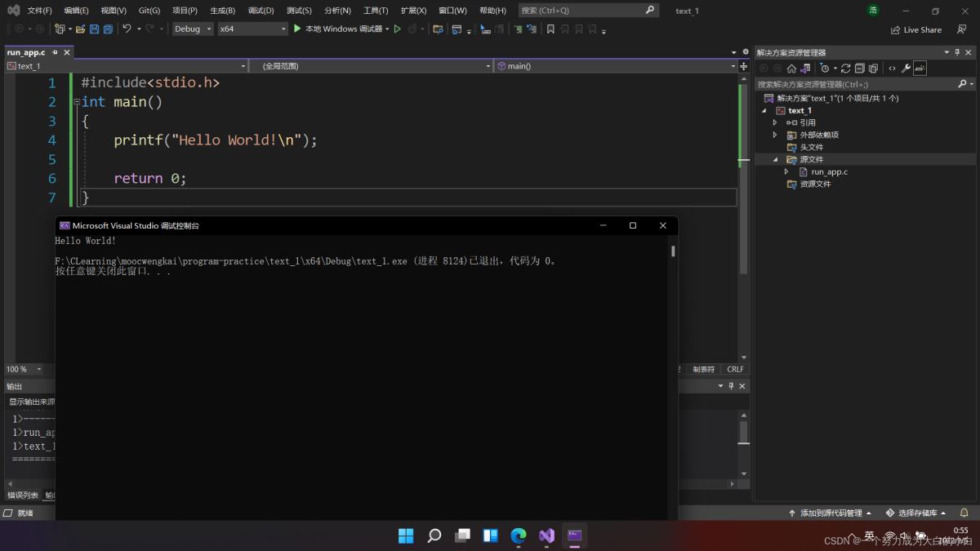Open the Debug configuration dropdown
This screenshot has width=980, height=551.
click(193, 29)
